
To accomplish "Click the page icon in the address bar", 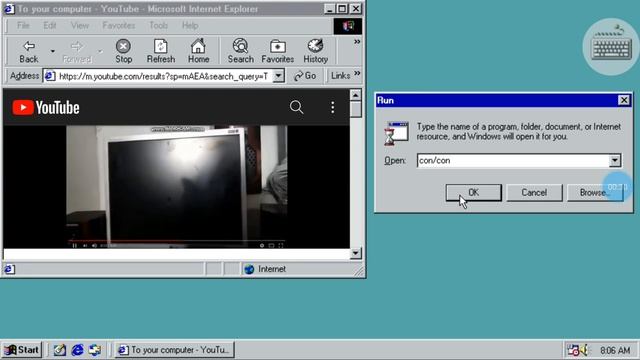I will (x=50, y=76).
